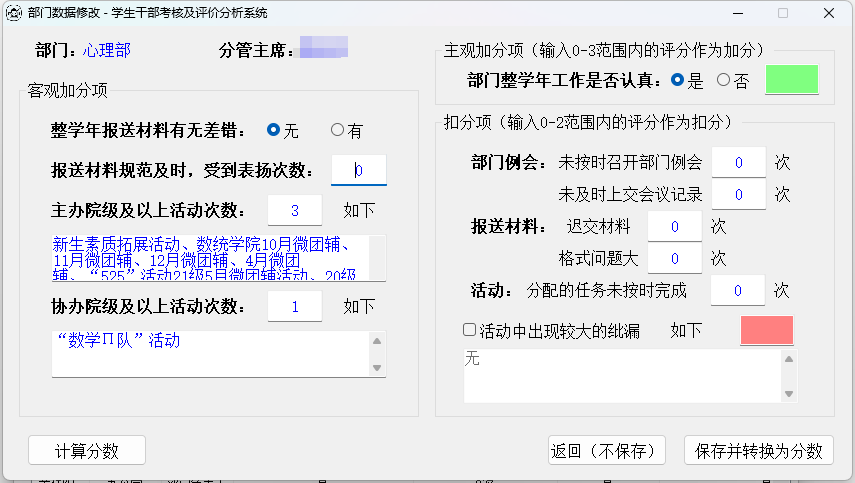Click the red 纰漏 deduction score box
The image size is (855, 483).
coord(767,330)
